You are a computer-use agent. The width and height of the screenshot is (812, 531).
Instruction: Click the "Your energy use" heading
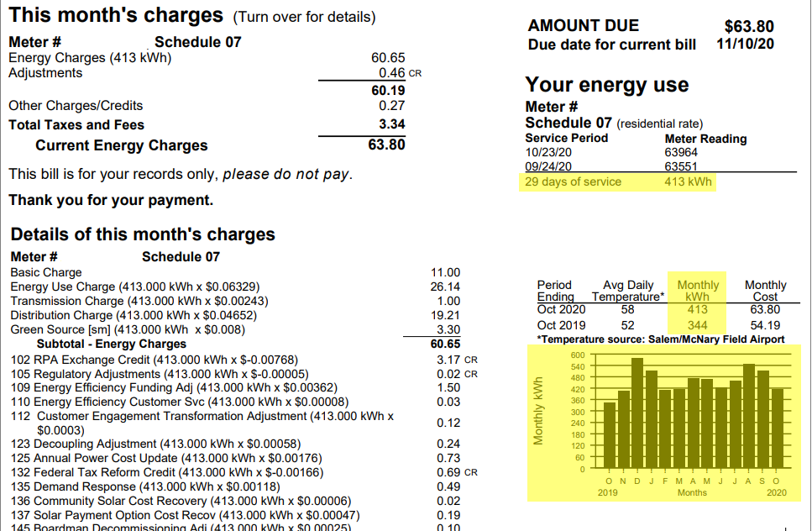(x=607, y=85)
